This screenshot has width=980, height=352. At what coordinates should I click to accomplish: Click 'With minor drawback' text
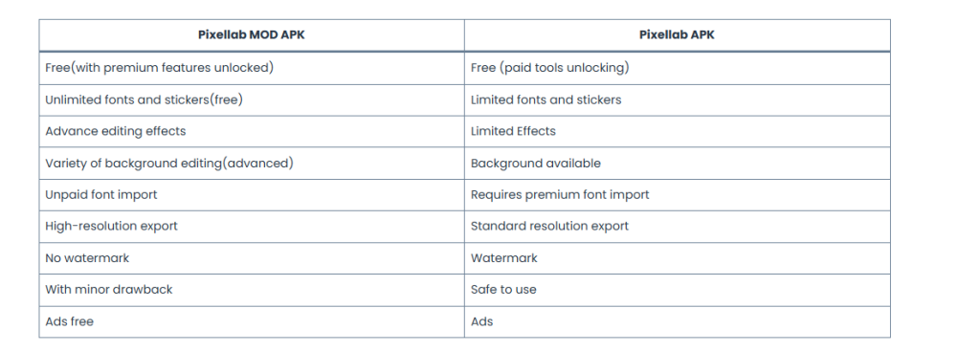pos(109,290)
